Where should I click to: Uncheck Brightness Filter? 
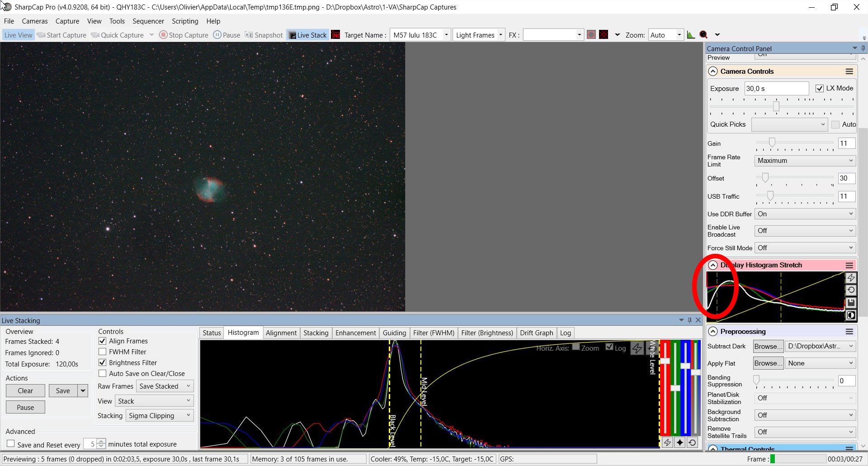point(102,363)
